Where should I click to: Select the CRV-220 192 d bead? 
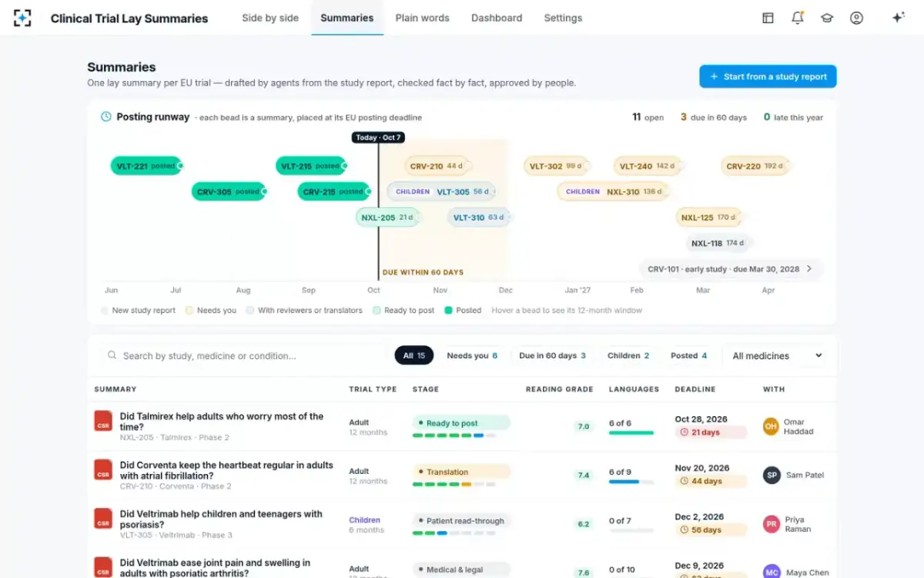pyautogui.click(x=755, y=166)
